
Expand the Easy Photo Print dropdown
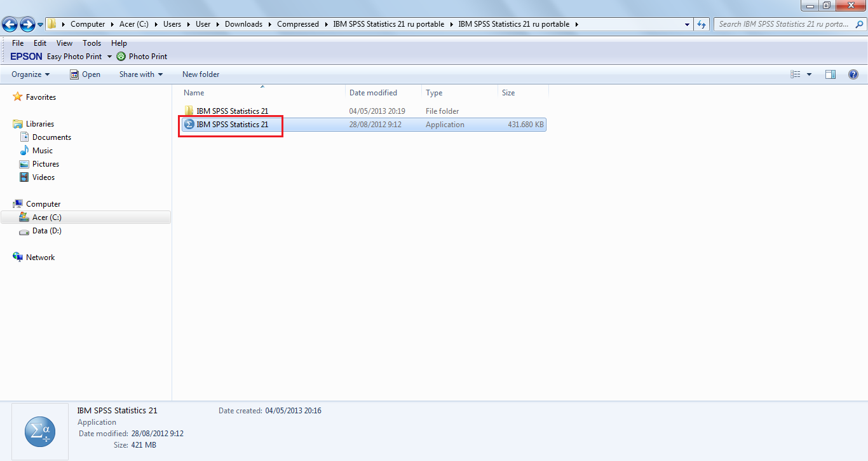point(109,57)
